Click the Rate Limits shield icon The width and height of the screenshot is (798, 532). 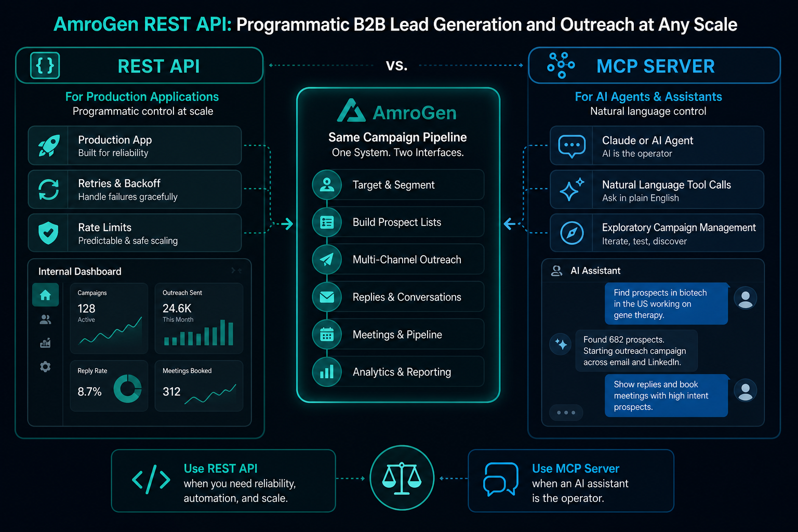click(48, 233)
